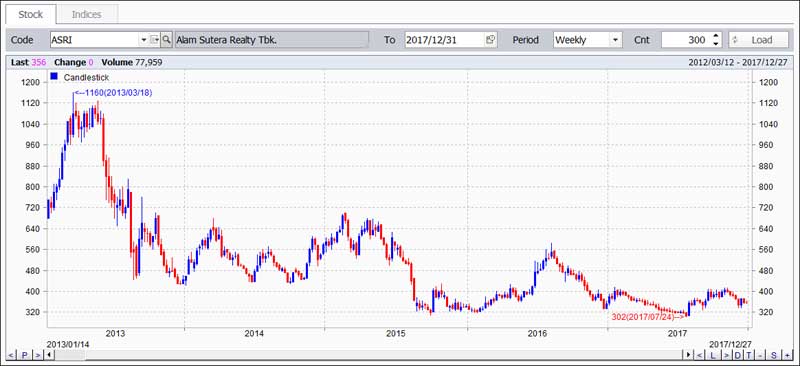Click the Last 356 value
800x366 pixels.
(39, 62)
